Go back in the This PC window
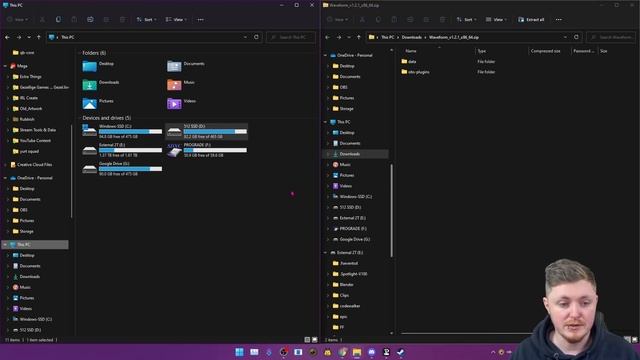 [7, 37]
